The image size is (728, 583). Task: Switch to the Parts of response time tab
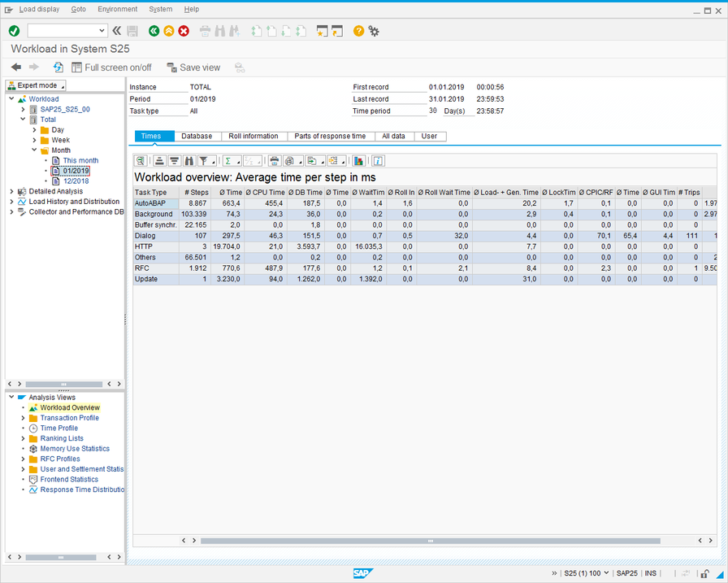pyautogui.click(x=329, y=137)
